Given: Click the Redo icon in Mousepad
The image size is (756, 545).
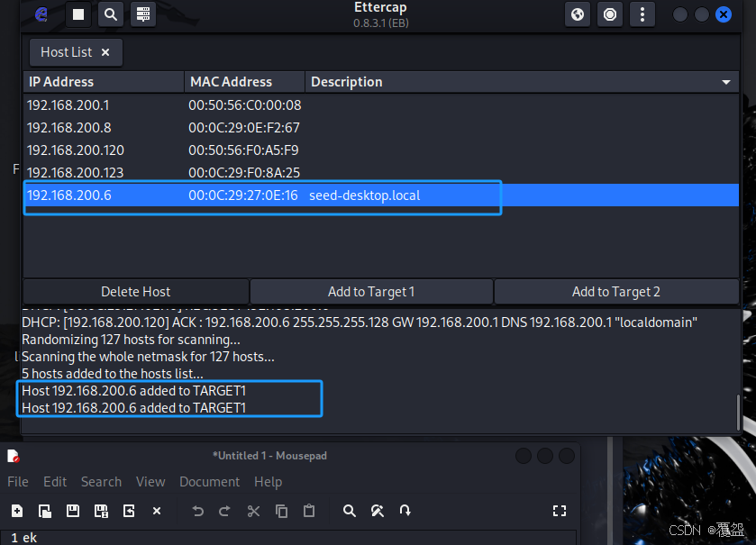Looking at the screenshot, I should pyautogui.click(x=224, y=511).
